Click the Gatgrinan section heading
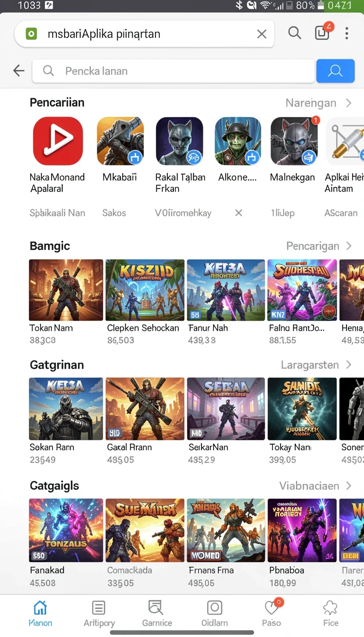The image size is (364, 637). (x=57, y=365)
